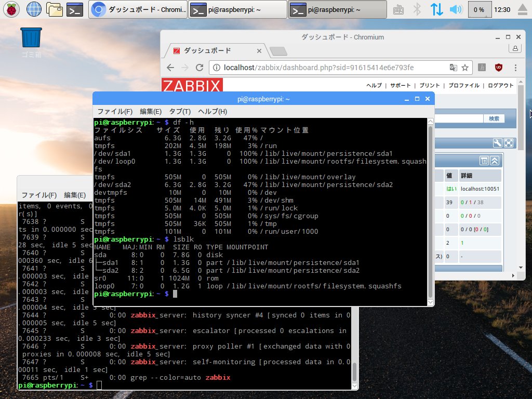Open the Bluetooth tray menu
532x399 pixels.
click(x=417, y=9)
